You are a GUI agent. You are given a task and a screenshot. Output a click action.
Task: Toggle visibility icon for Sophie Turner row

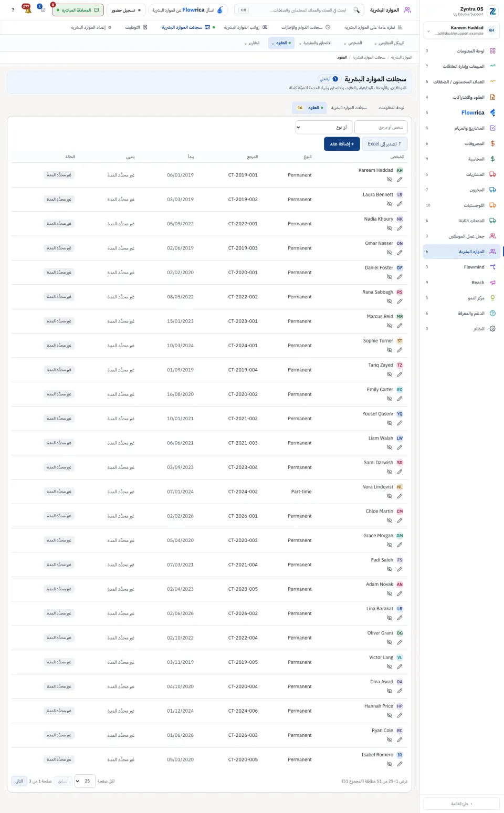click(x=390, y=350)
